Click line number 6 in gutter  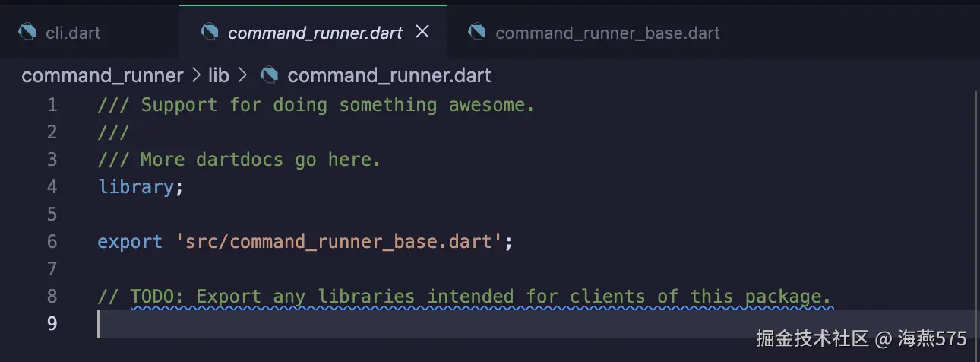click(x=52, y=242)
